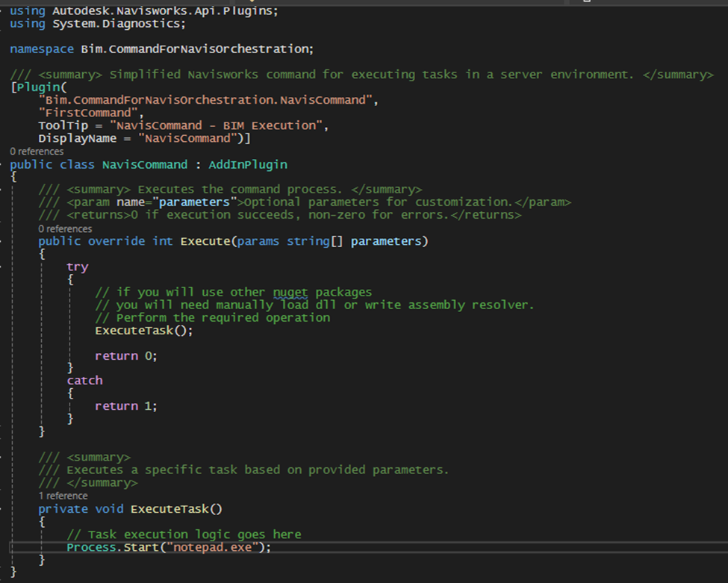Click the namespace keyword
Image resolution: width=728 pixels, height=583 pixels.
42,49
